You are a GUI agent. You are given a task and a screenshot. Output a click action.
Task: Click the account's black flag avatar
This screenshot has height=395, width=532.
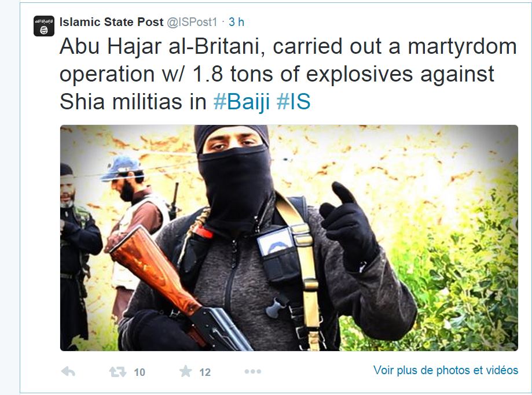(x=44, y=26)
